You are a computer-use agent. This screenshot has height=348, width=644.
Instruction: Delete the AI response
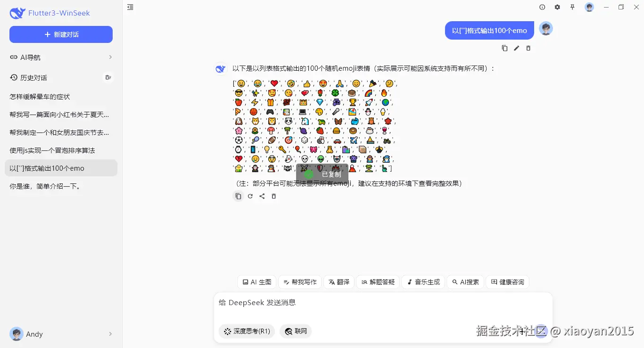(x=274, y=196)
